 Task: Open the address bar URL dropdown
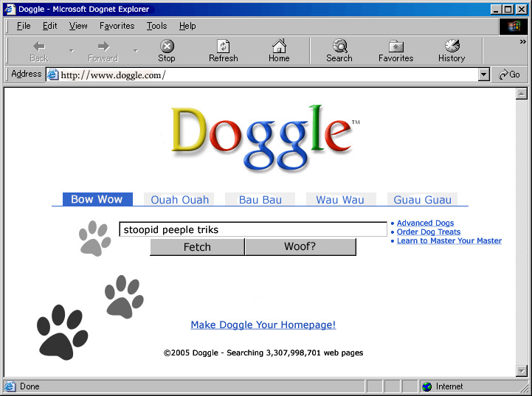pos(484,74)
